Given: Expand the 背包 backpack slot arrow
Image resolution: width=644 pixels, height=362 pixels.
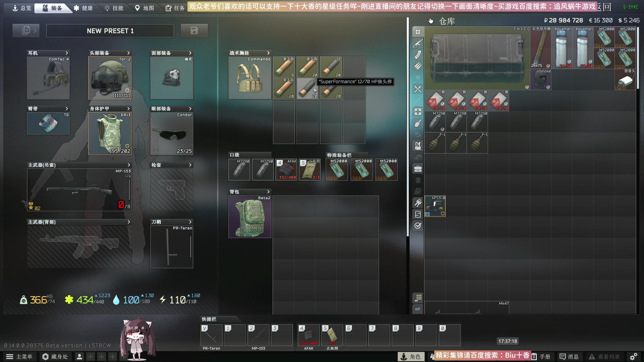Looking at the screenshot, I should coord(268,192).
